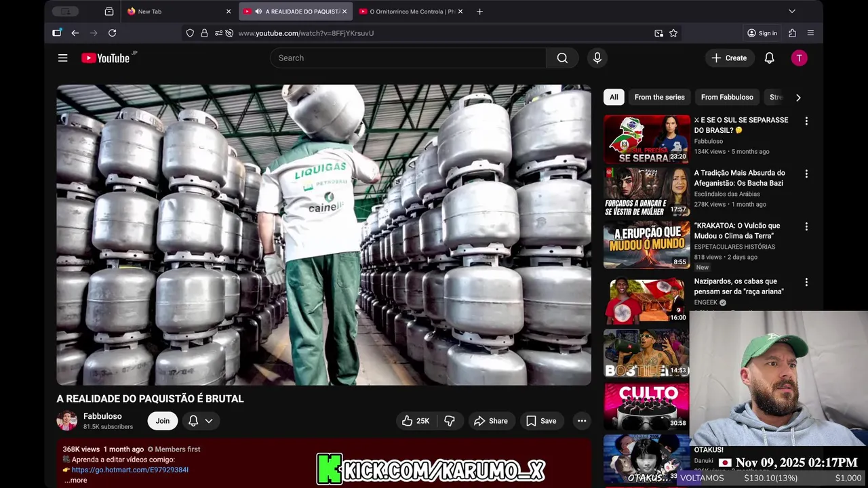This screenshot has height=488, width=868.
Task: Open options for KRAKATOA video
Action: (806, 227)
